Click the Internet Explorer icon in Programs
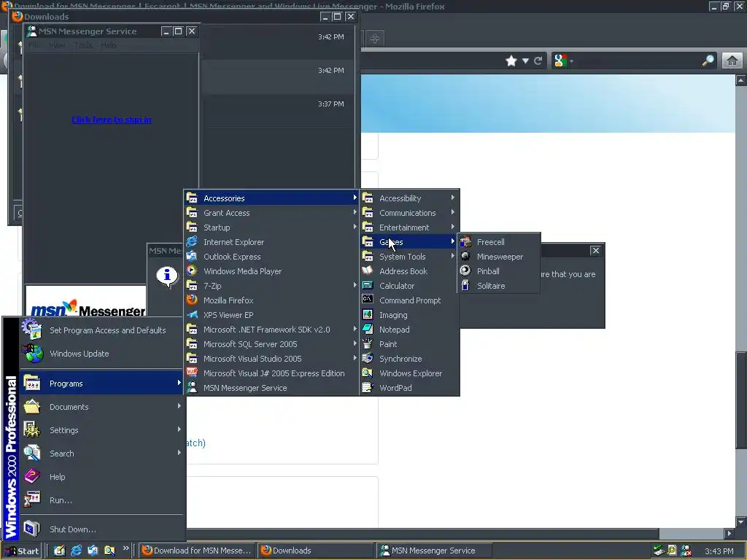 (x=192, y=242)
